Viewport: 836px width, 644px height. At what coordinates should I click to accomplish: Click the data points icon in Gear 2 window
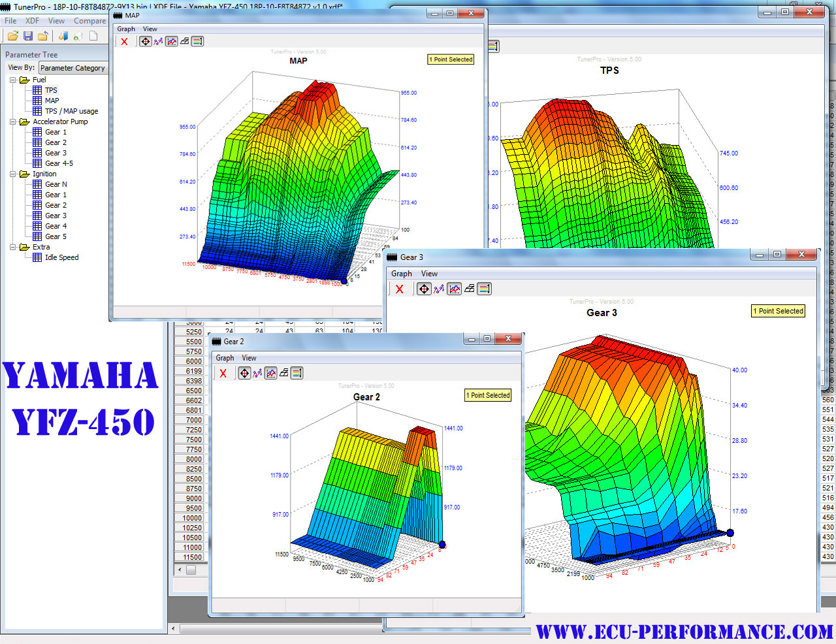(257, 373)
